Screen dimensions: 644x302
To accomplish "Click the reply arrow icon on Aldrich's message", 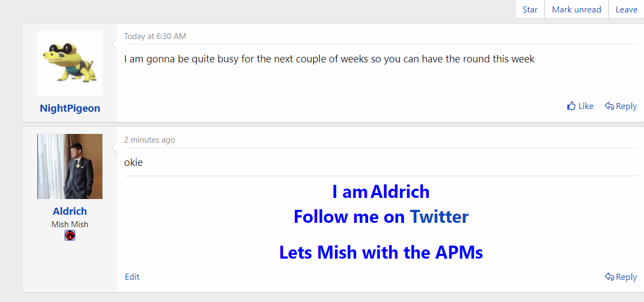I will coord(609,277).
